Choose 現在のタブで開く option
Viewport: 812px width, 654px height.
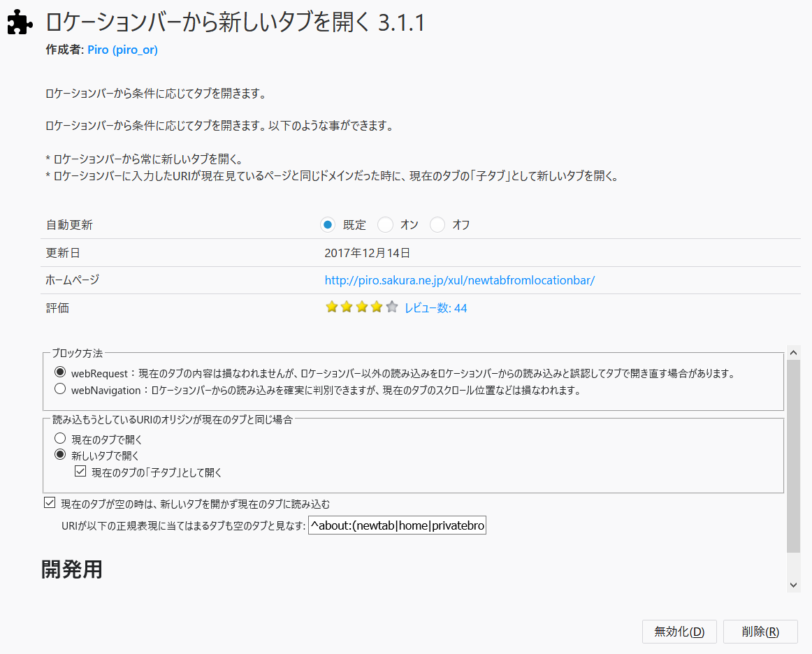click(x=60, y=439)
